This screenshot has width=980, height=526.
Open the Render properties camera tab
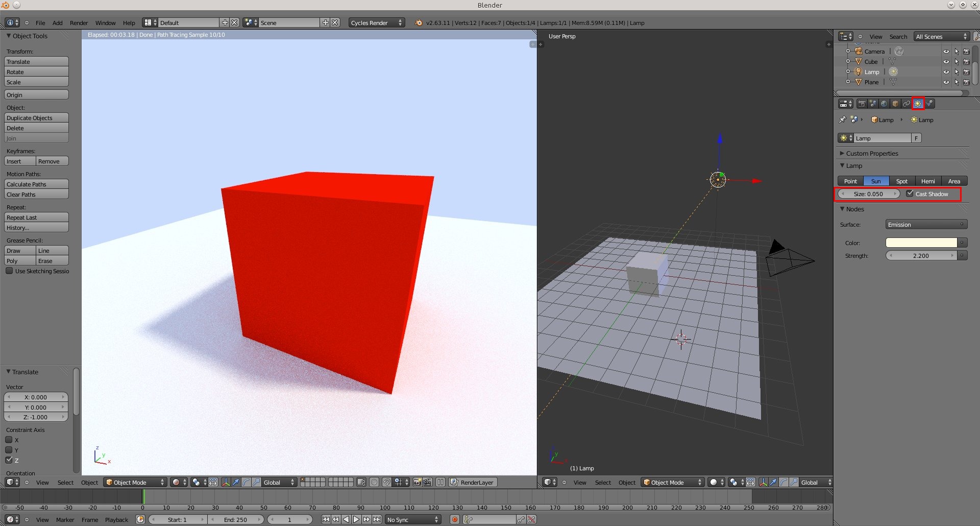862,104
